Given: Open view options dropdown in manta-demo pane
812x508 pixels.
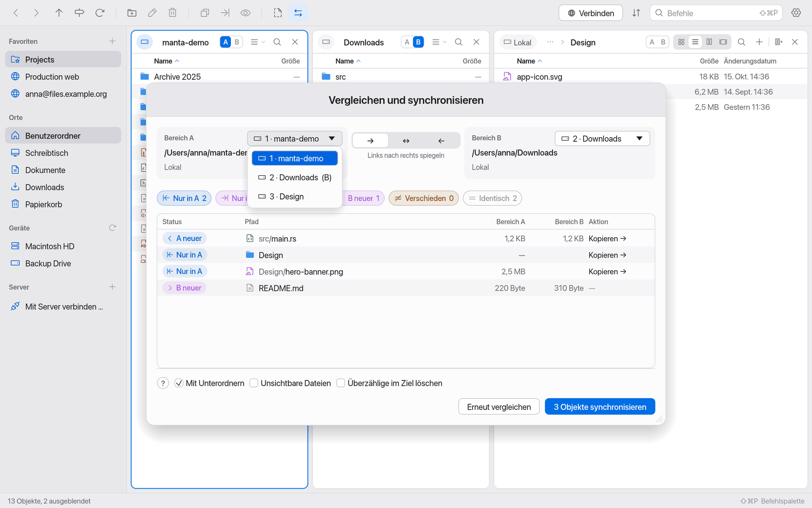Looking at the screenshot, I should click(x=257, y=42).
